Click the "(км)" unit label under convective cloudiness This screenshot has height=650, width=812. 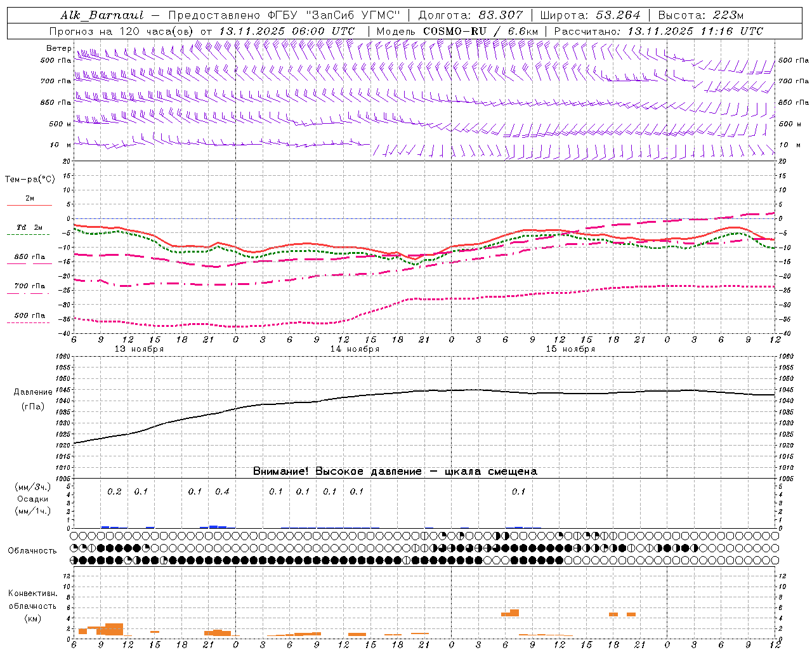pos(32,618)
